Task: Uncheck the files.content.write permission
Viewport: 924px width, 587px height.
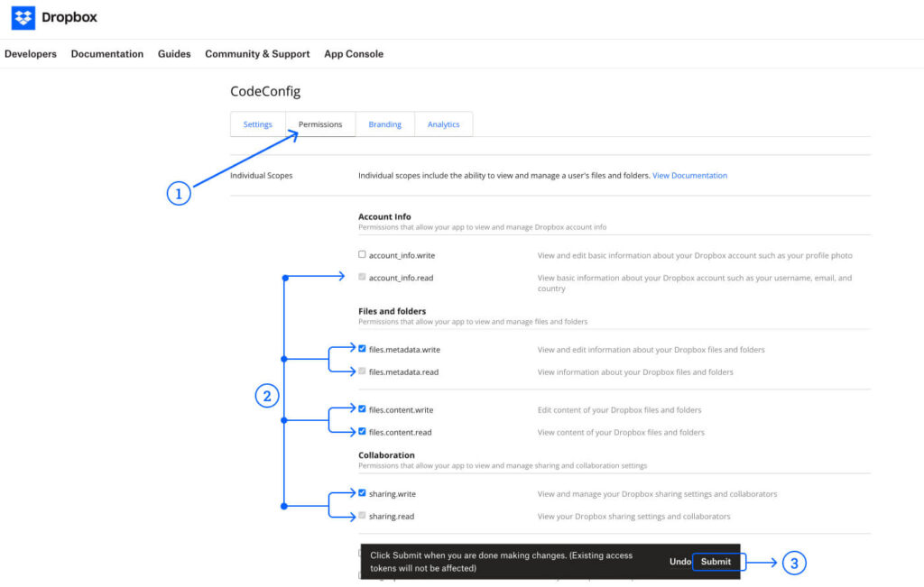Action: coord(362,408)
